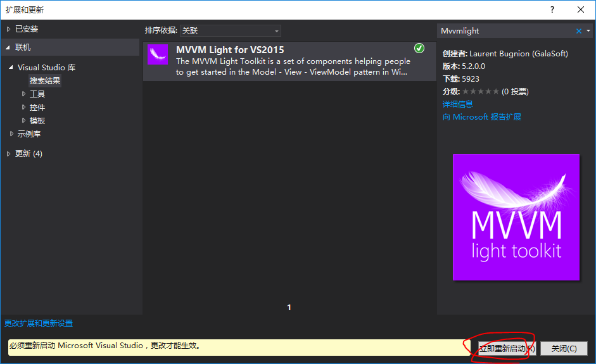Select the 示例库 label

coord(29,134)
